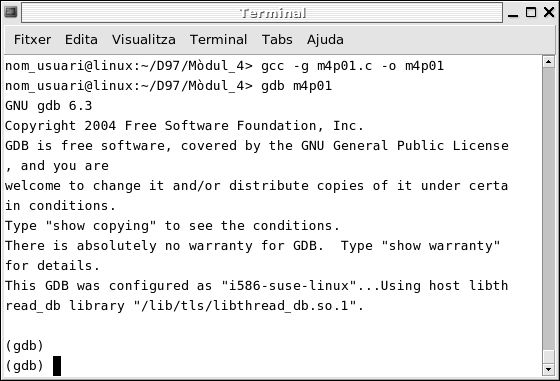Click the light scrollbar thumb near bottom

(548, 357)
